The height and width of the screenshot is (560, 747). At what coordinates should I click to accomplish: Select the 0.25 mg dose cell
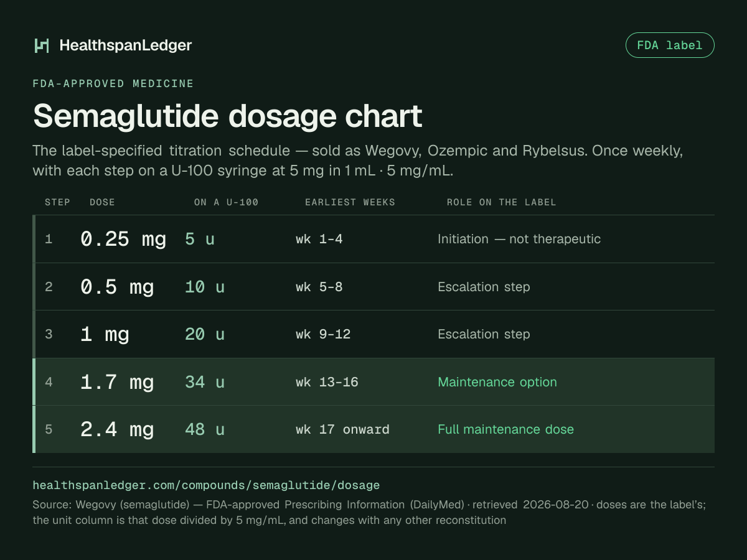tap(123, 239)
